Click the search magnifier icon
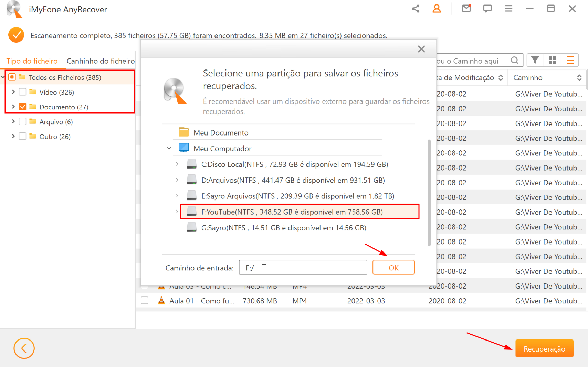 [x=514, y=60]
